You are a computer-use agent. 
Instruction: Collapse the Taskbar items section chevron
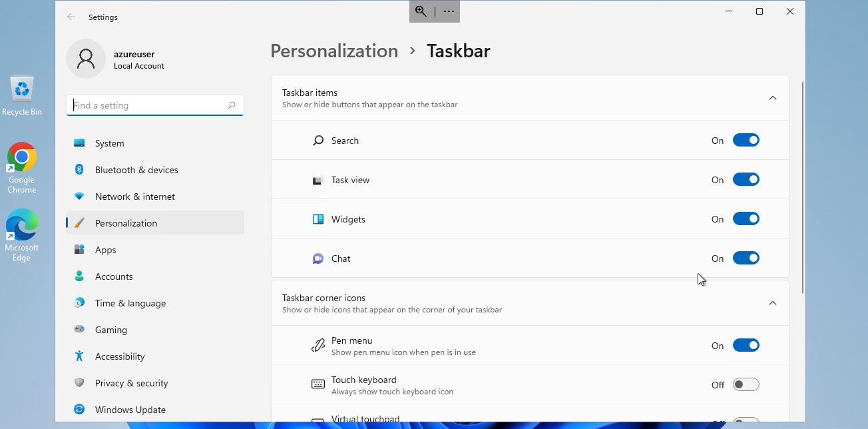pos(773,98)
